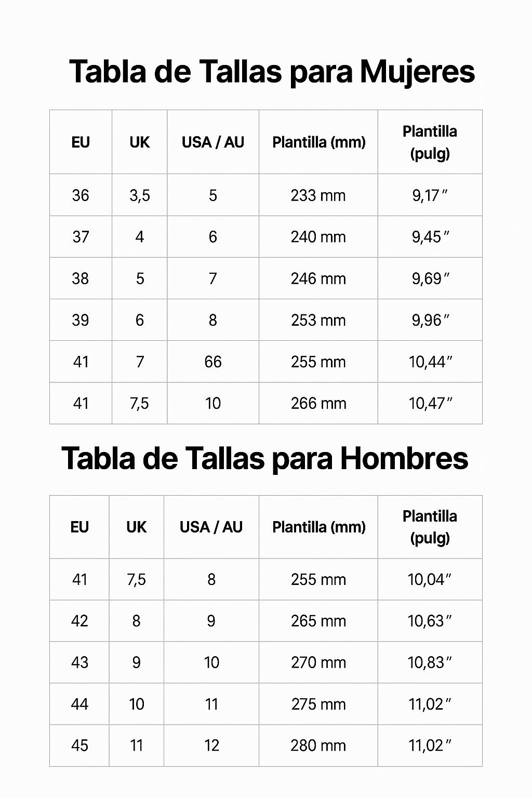This screenshot has width=532, height=798.
Task: Click the 'Tabla de Tallas para Mujeres' heading
Action: (x=272, y=72)
